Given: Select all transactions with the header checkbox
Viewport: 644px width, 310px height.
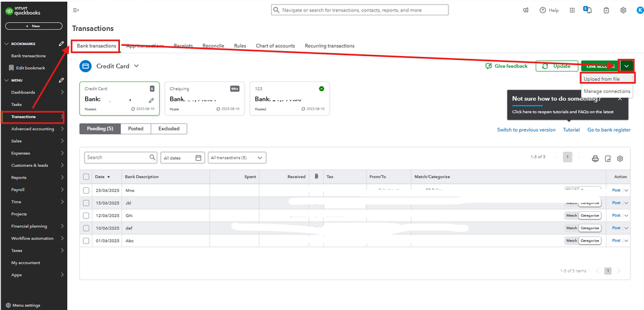Looking at the screenshot, I should pyautogui.click(x=86, y=177).
